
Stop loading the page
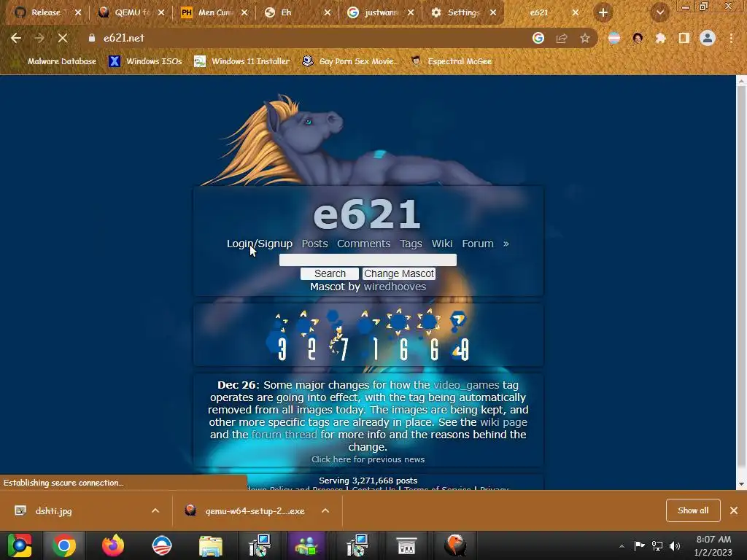point(63,38)
